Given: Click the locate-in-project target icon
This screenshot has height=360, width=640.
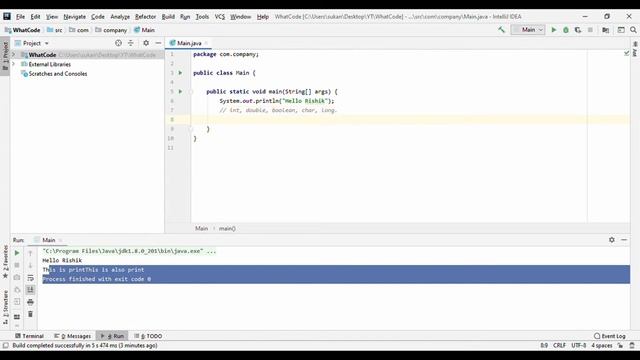Looking at the screenshot, I should tap(118, 43).
